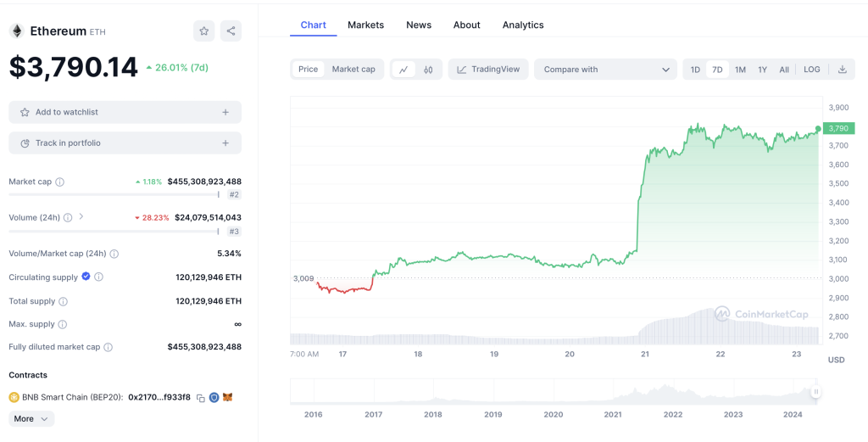Select the Price toggle

point(309,70)
